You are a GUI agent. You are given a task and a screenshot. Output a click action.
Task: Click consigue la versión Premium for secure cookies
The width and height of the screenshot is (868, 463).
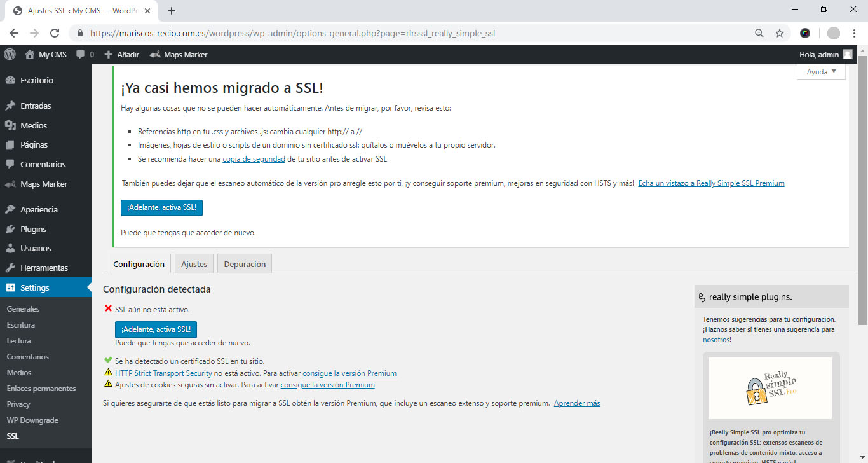328,385
